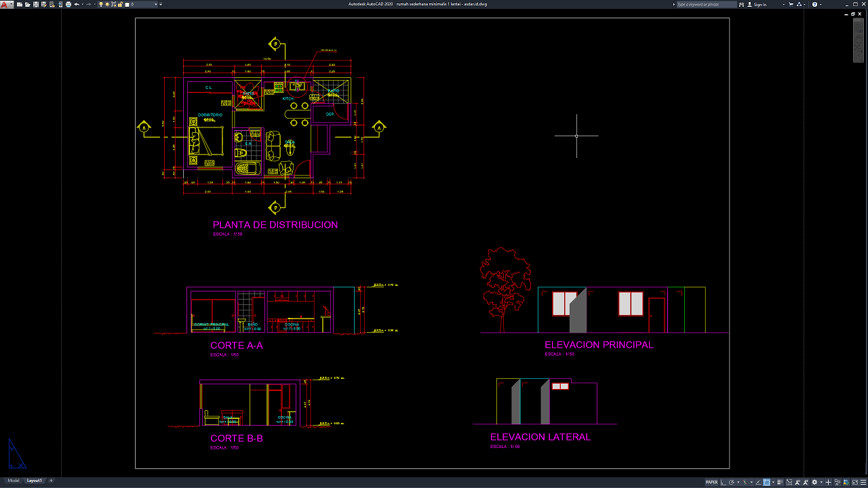
Task: Select the Layout1 tab
Action: coord(34,481)
